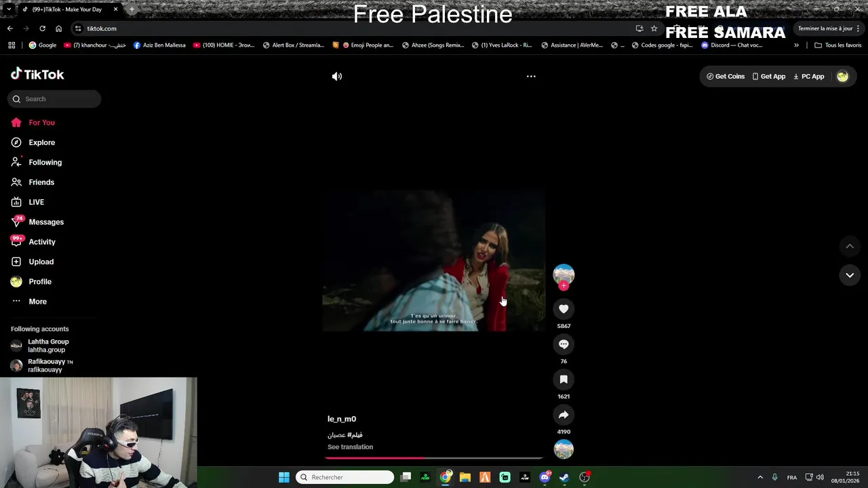Close the TikTok browser tab

coord(115,9)
